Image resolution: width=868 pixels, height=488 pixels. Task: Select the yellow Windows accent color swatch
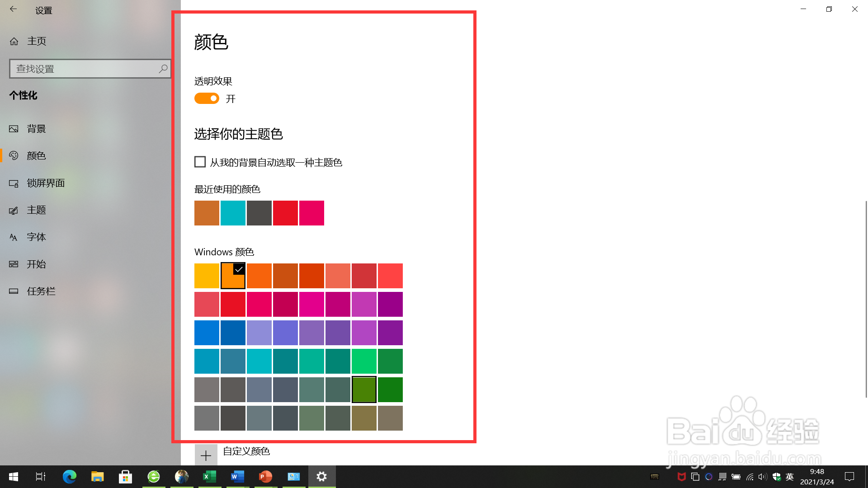click(x=207, y=276)
